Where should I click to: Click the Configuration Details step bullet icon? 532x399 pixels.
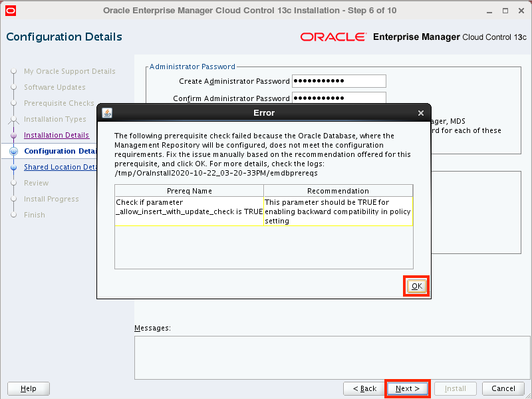click(x=13, y=151)
